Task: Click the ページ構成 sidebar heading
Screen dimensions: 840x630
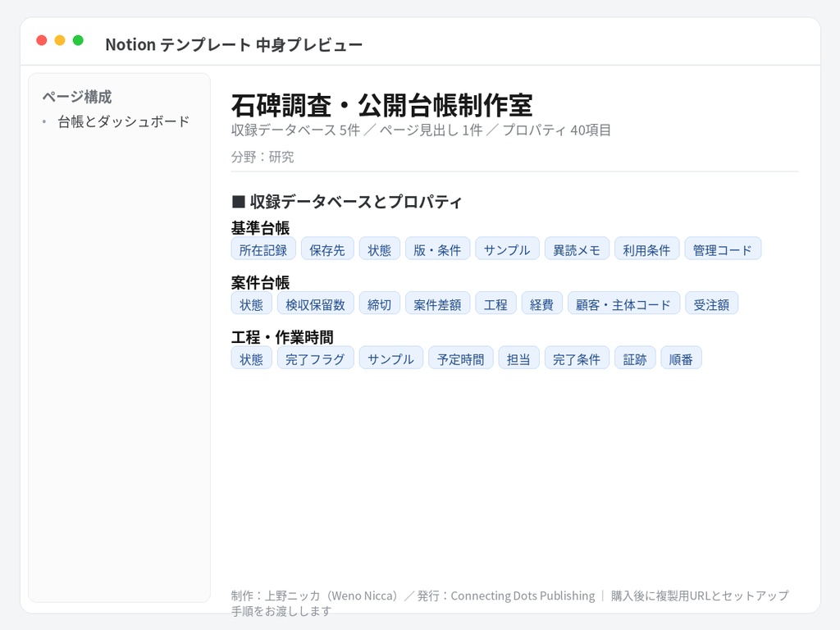Action: (x=77, y=97)
